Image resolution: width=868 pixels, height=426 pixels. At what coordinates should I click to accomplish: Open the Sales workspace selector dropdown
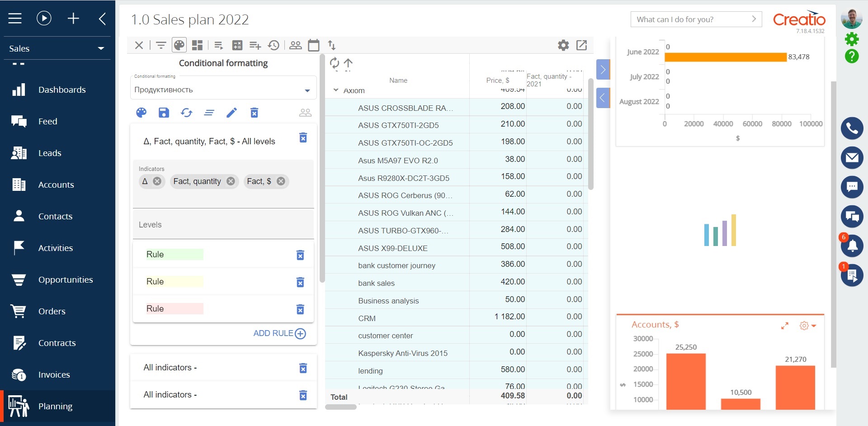pos(101,48)
